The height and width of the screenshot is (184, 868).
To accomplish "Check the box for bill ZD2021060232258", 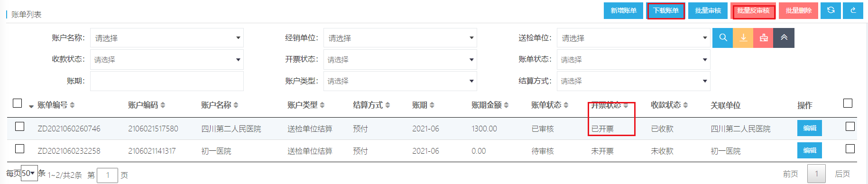I will tap(19, 149).
